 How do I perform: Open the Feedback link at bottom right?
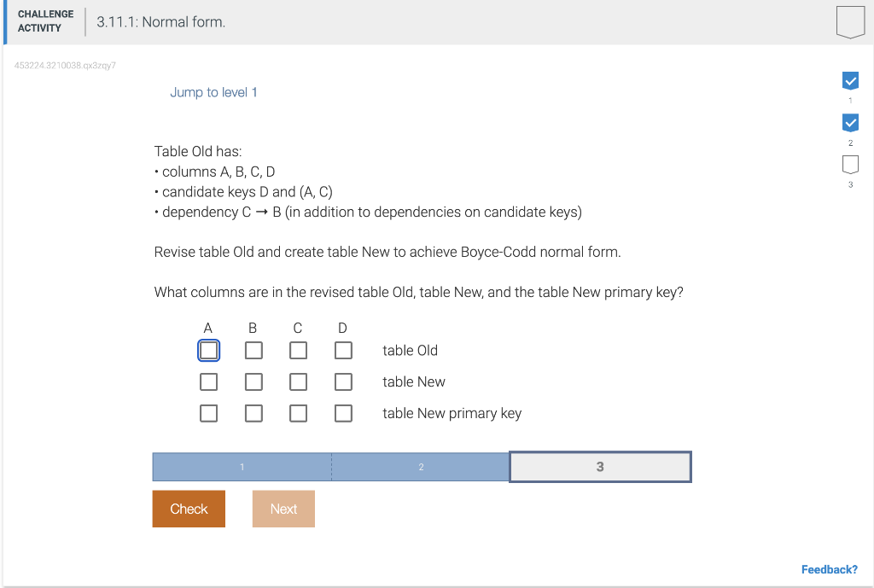click(x=829, y=569)
